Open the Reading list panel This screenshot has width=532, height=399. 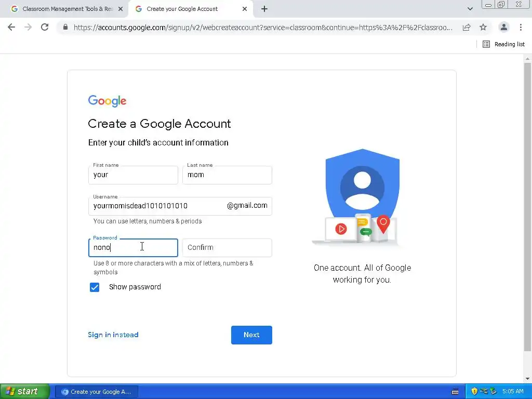503,44
